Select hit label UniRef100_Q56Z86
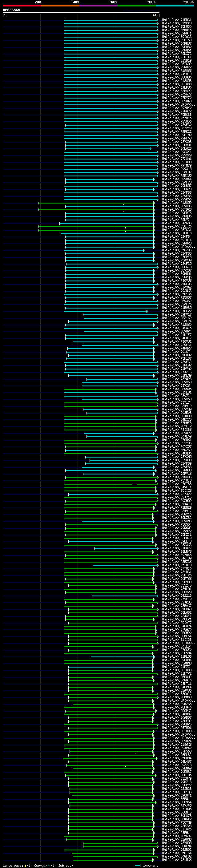The image size is (197, 868). 176,250
